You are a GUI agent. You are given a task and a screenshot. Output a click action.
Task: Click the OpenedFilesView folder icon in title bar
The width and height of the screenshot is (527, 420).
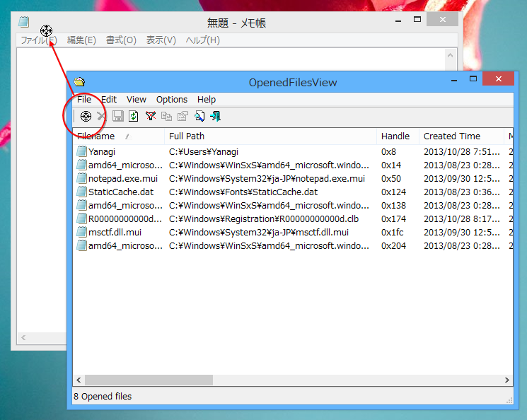[x=79, y=81]
